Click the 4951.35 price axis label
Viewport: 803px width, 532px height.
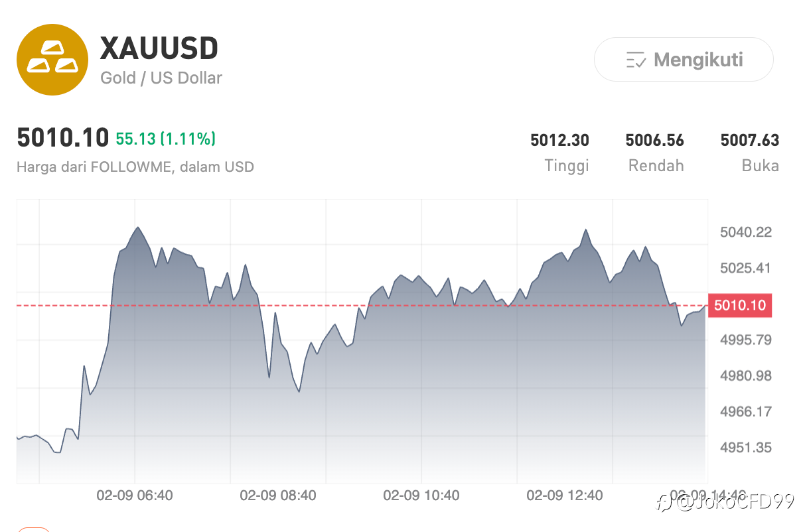[746, 447]
